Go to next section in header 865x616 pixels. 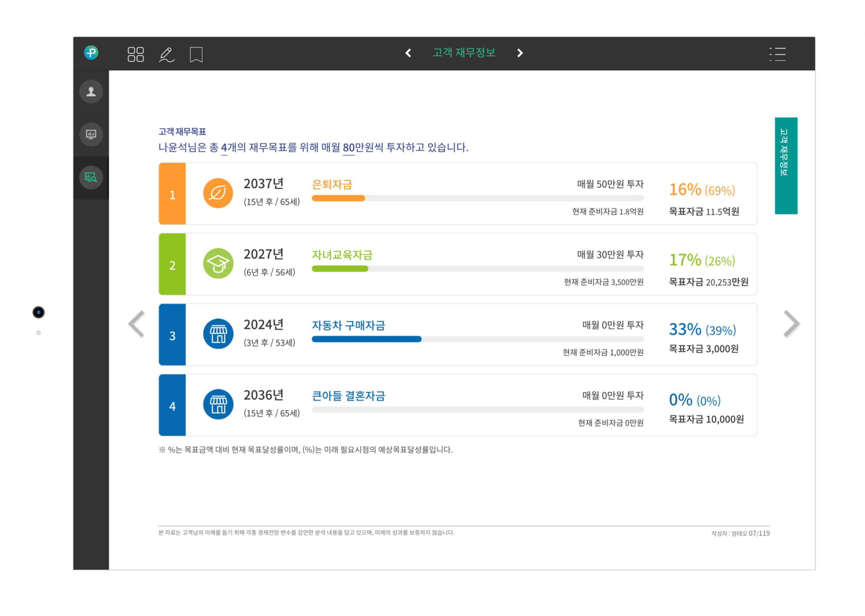click(x=520, y=53)
